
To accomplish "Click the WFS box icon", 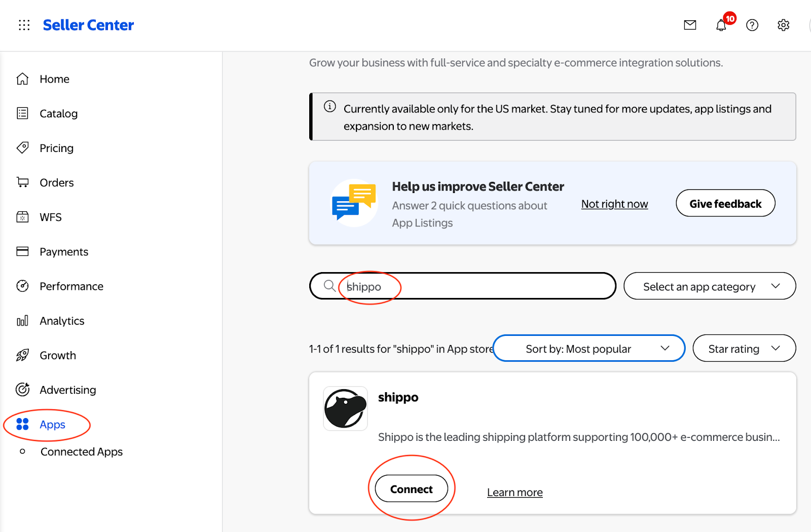I will (22, 217).
